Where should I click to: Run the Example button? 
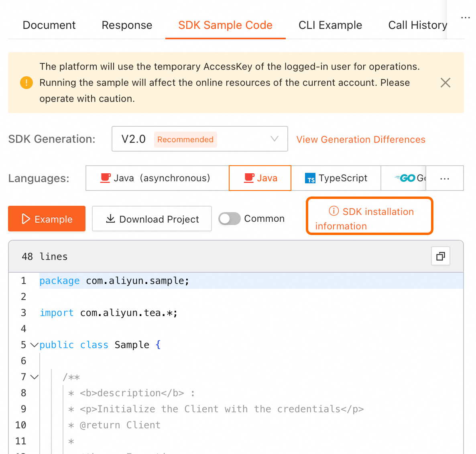47,219
